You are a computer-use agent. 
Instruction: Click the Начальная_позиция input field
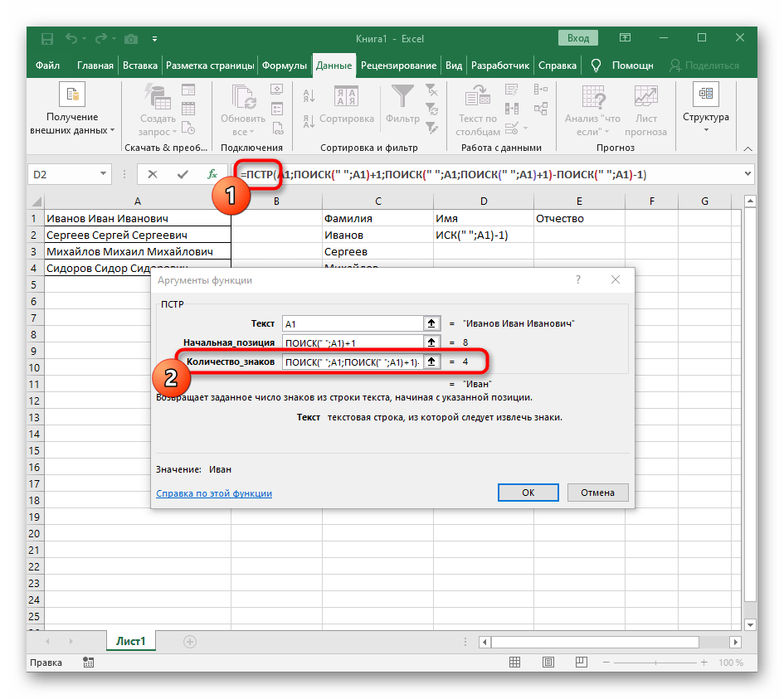pyautogui.click(x=353, y=342)
